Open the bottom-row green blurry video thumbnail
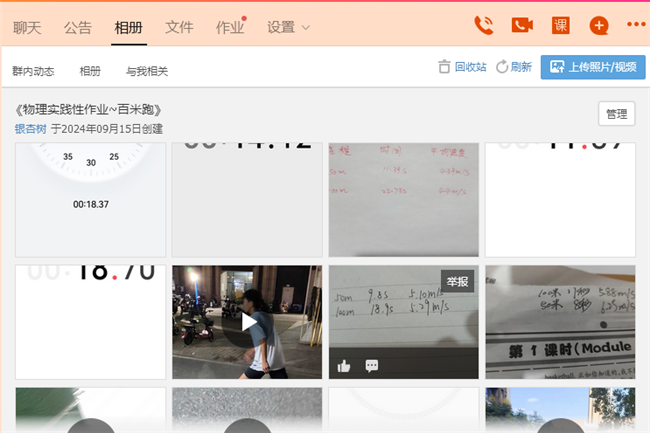Screen dimensions: 650x433 tap(90, 410)
